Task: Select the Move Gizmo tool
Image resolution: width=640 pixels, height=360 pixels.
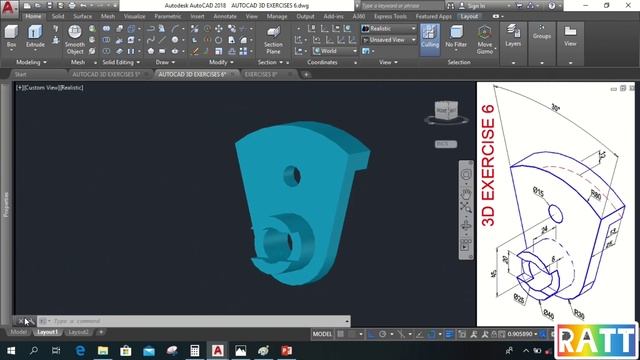Action: (484, 40)
